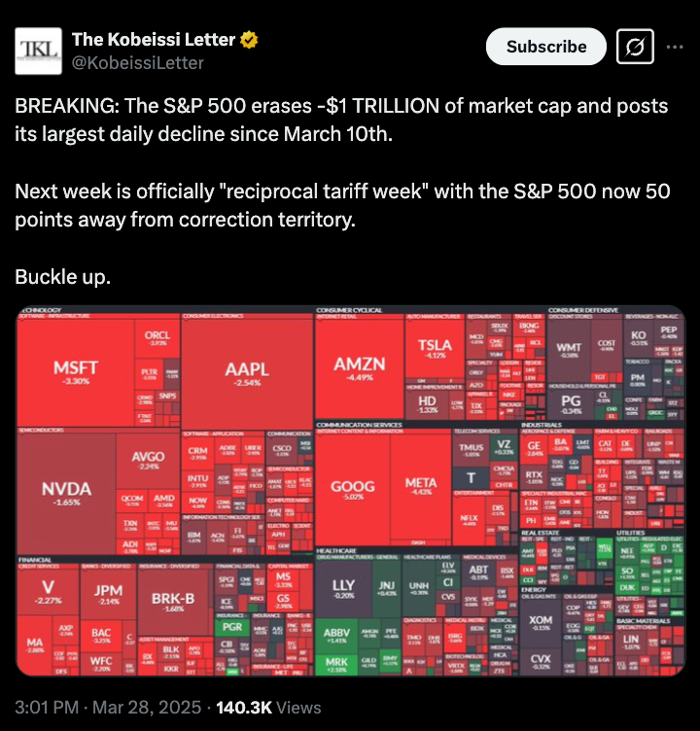
Task: Open the three-dot more options menu
Action: pyautogui.click(x=675, y=47)
